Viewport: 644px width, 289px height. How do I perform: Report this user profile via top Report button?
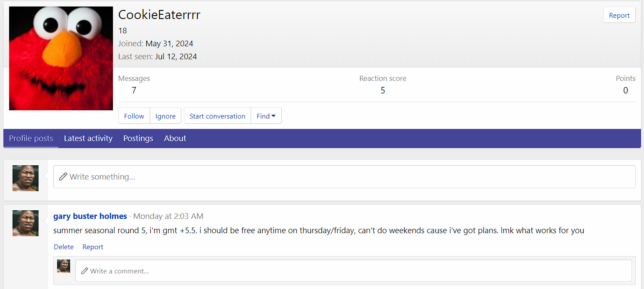[x=619, y=15]
